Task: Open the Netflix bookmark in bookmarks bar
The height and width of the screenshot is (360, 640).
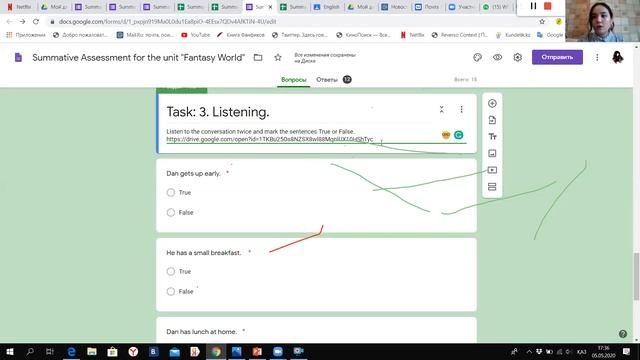Action: (x=412, y=35)
